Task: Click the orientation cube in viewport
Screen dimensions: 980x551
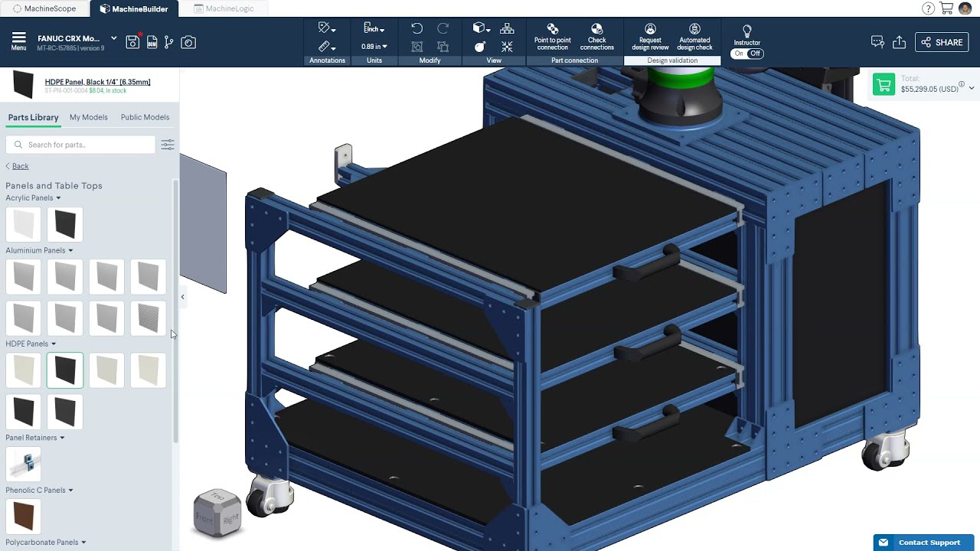Action: [x=217, y=513]
